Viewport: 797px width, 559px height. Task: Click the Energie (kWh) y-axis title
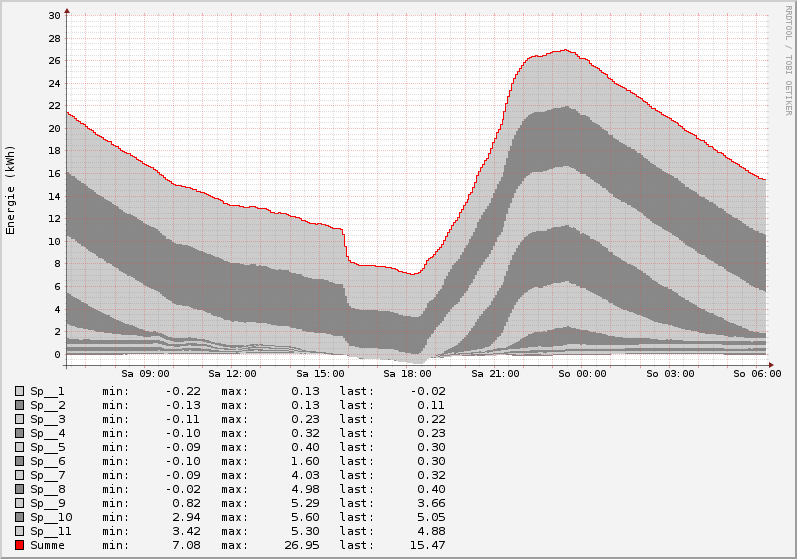click(x=11, y=190)
